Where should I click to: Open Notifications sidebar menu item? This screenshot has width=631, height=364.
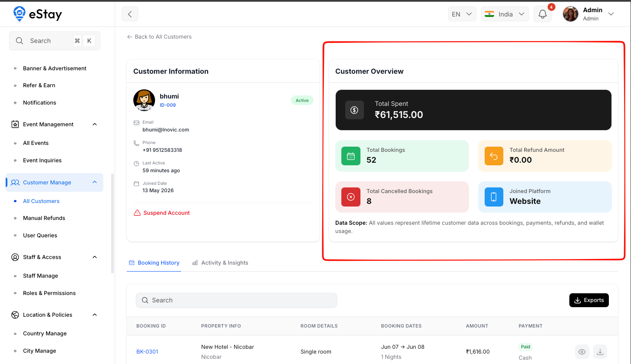tap(40, 103)
